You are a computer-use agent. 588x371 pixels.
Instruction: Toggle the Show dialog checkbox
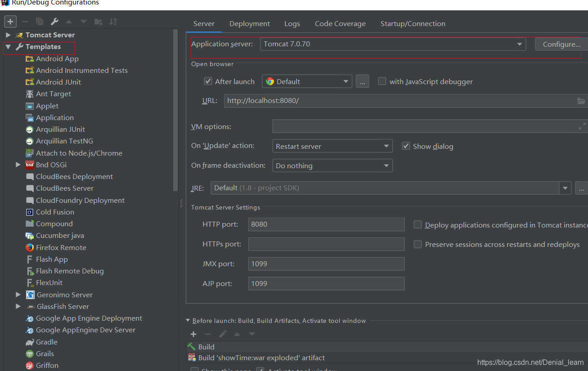[x=406, y=146]
